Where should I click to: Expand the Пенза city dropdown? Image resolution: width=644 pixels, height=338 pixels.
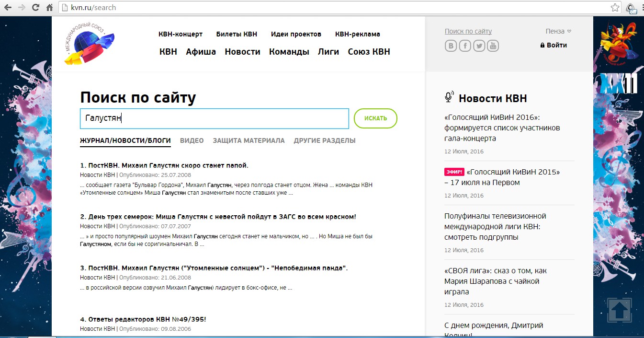pos(558,31)
